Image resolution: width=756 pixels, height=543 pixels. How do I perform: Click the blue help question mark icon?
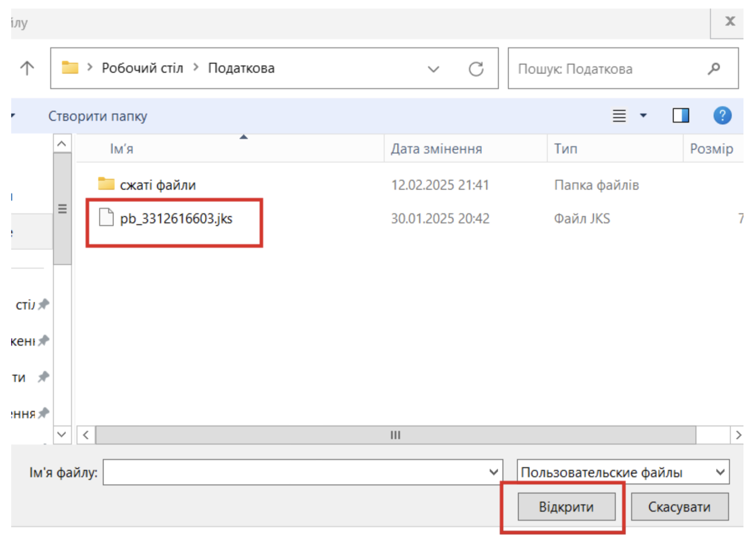point(722,115)
